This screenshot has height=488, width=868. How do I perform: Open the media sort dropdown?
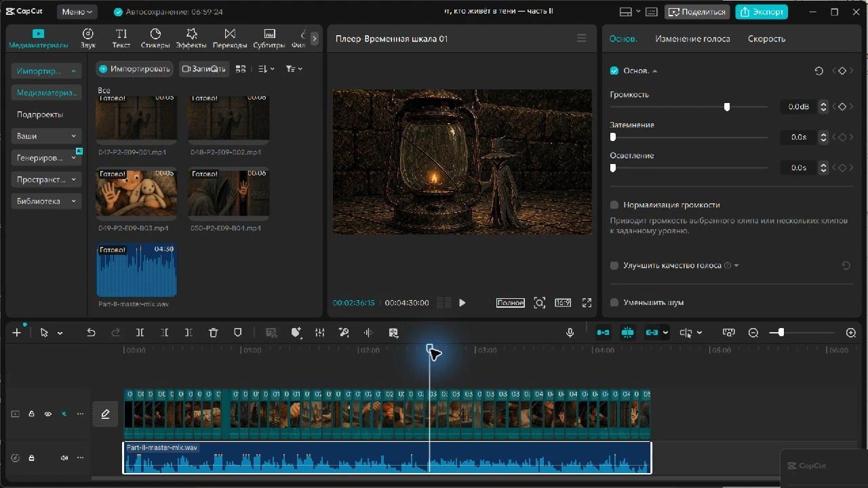(x=267, y=68)
